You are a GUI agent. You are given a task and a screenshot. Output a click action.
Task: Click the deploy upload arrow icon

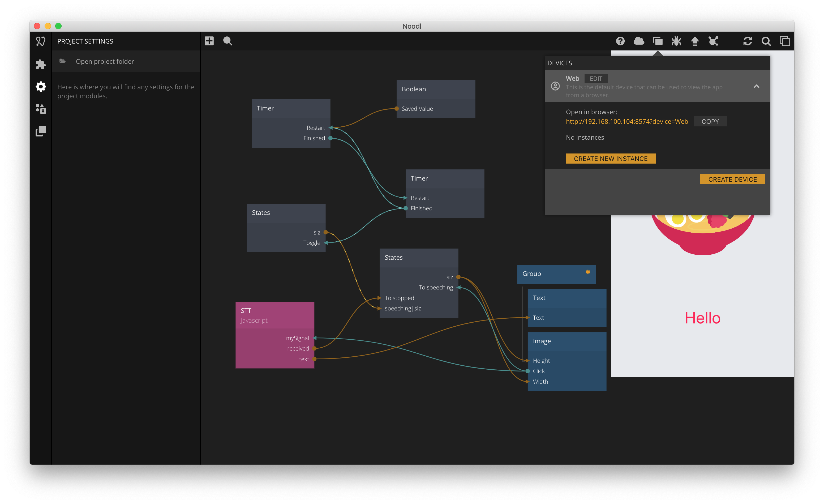(x=694, y=41)
